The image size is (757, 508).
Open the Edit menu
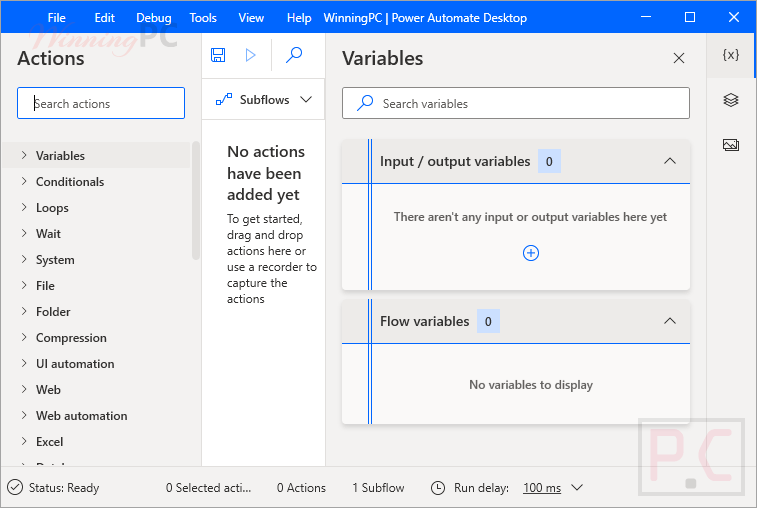point(104,18)
